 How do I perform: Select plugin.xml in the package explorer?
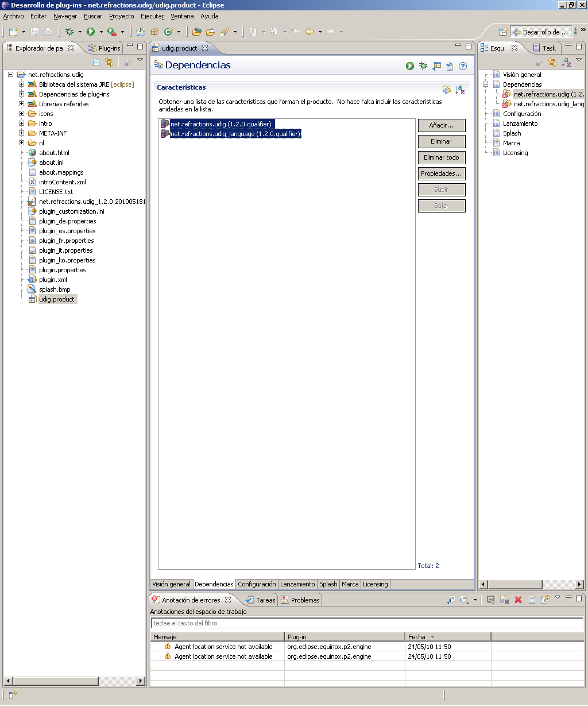[x=53, y=280]
